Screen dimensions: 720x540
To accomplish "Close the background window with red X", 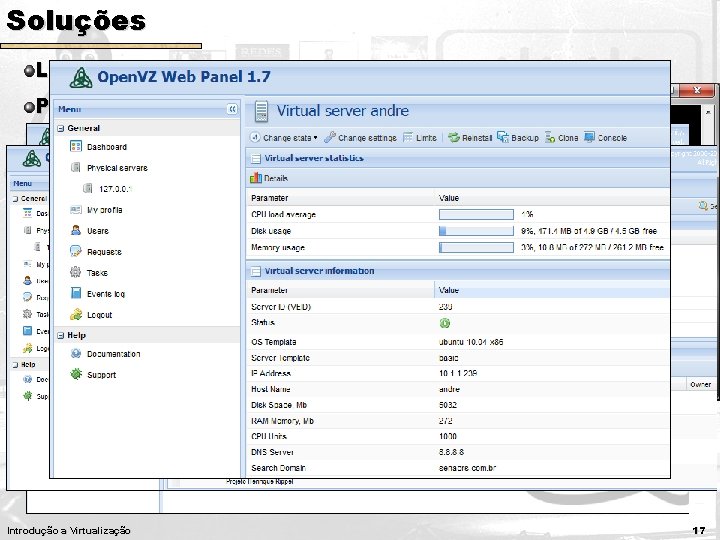I will pyautogui.click(x=697, y=90).
